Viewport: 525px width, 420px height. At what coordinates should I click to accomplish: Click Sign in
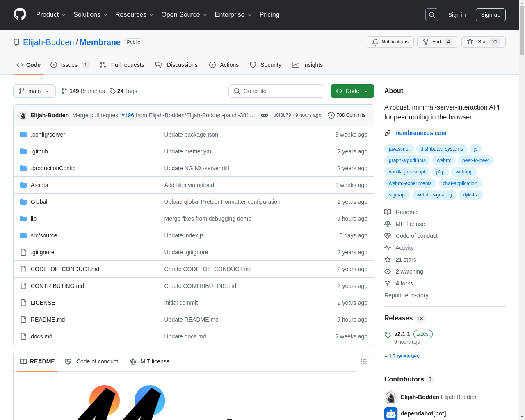click(x=457, y=15)
